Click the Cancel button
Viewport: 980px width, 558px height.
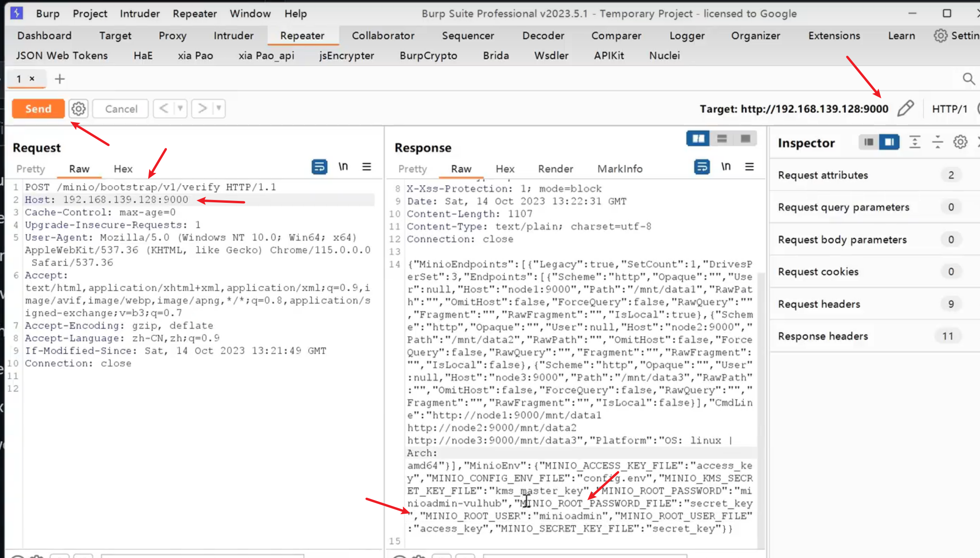[x=121, y=109]
